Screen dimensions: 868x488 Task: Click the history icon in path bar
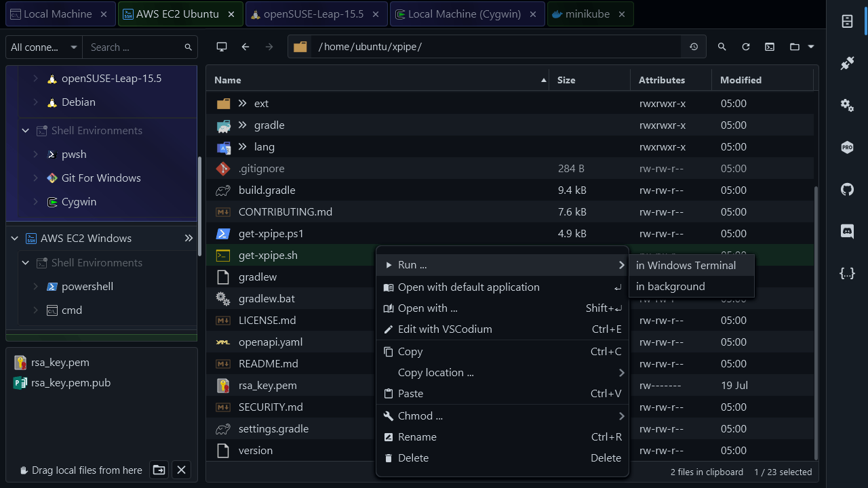693,47
